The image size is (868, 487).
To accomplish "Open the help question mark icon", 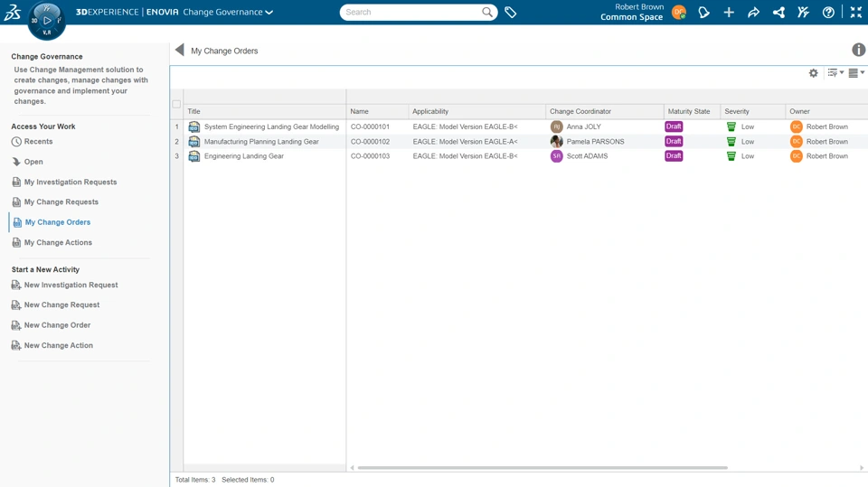I will coord(828,12).
